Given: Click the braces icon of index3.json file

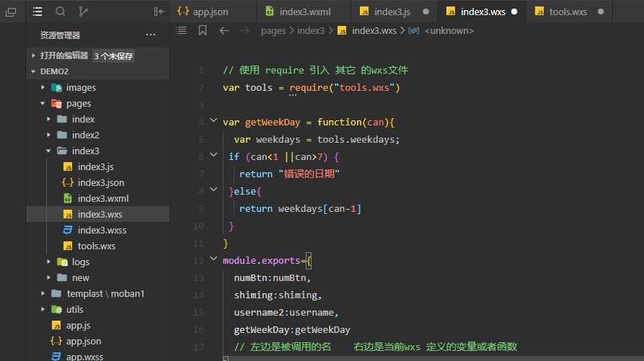Looking at the screenshot, I should 68,182.
